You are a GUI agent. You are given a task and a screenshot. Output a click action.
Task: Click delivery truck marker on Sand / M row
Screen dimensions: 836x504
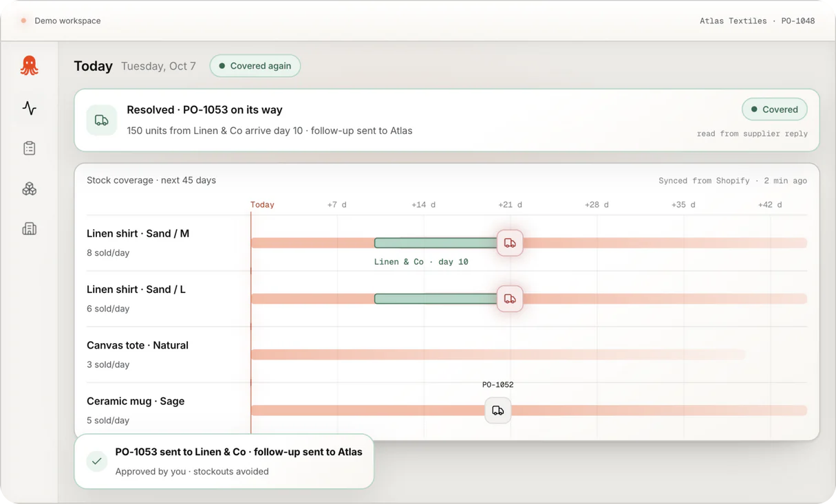tap(510, 243)
